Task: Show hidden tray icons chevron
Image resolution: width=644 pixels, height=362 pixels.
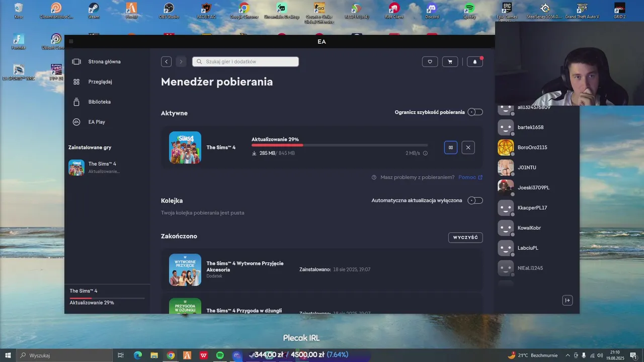Action: pos(568,355)
